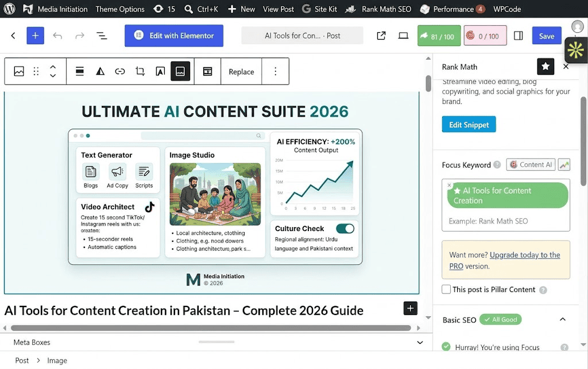The image size is (588, 369).
Task: Click the post heading about Pakistan 2026 Guide
Action: [184, 310]
